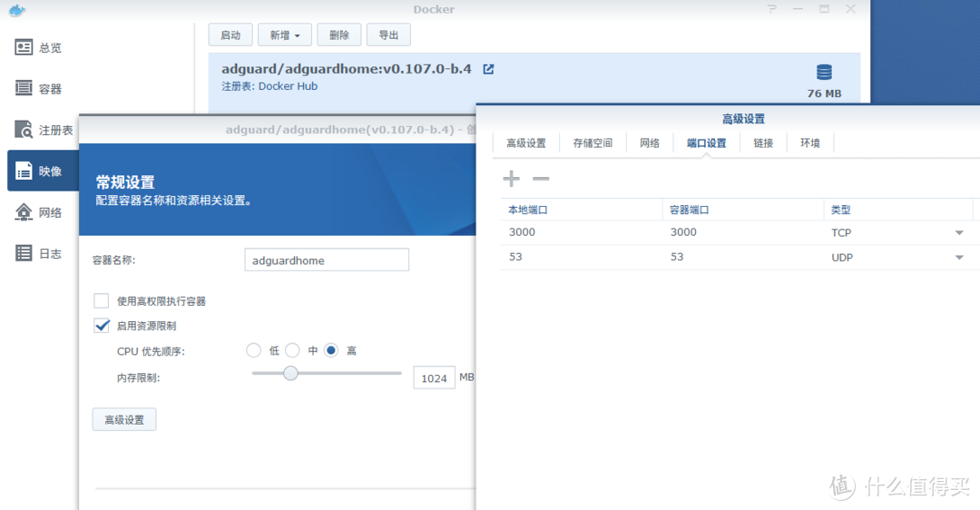Open 高级设置 button in general settings
Viewport: 980px width, 510px height.
pyautogui.click(x=124, y=419)
